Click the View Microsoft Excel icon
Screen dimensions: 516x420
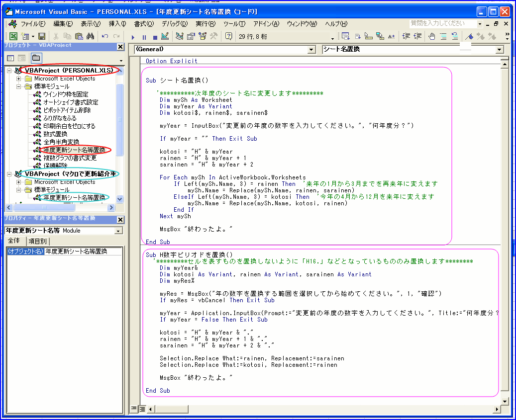(12, 36)
